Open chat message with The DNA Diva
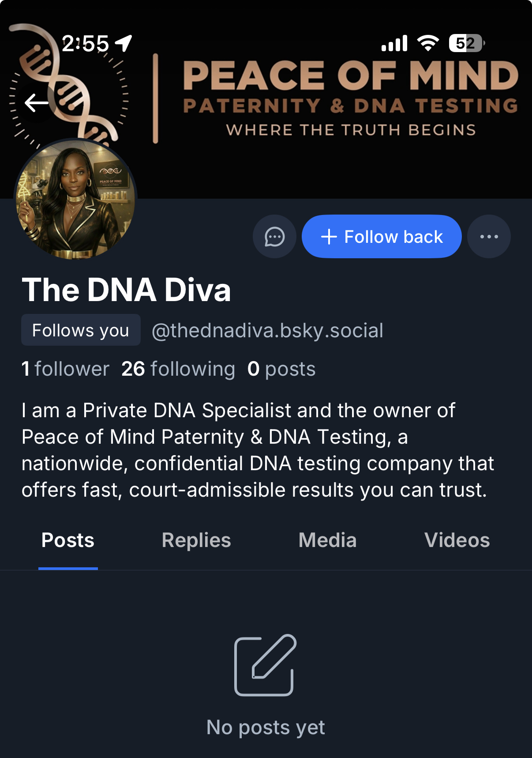Image resolution: width=532 pixels, height=758 pixels. pos(274,237)
